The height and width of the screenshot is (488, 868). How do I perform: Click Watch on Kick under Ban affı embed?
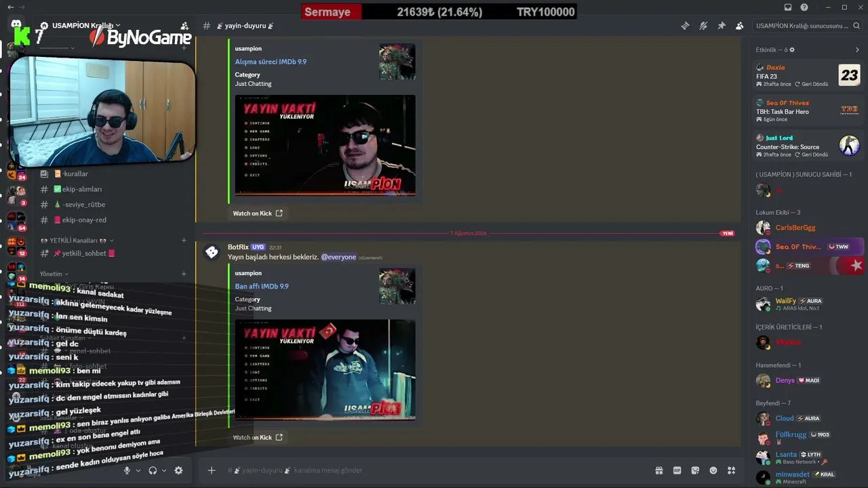(x=258, y=438)
